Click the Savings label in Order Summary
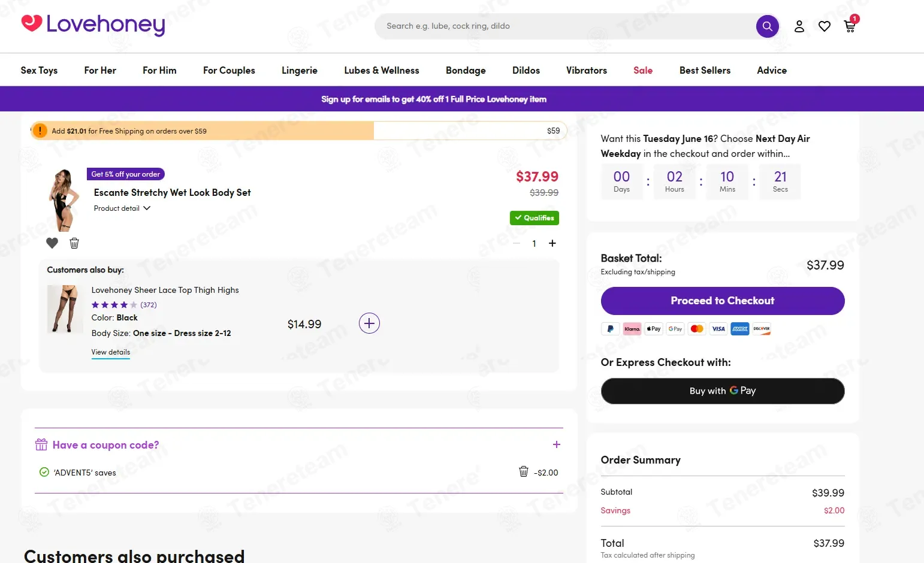 coord(615,510)
